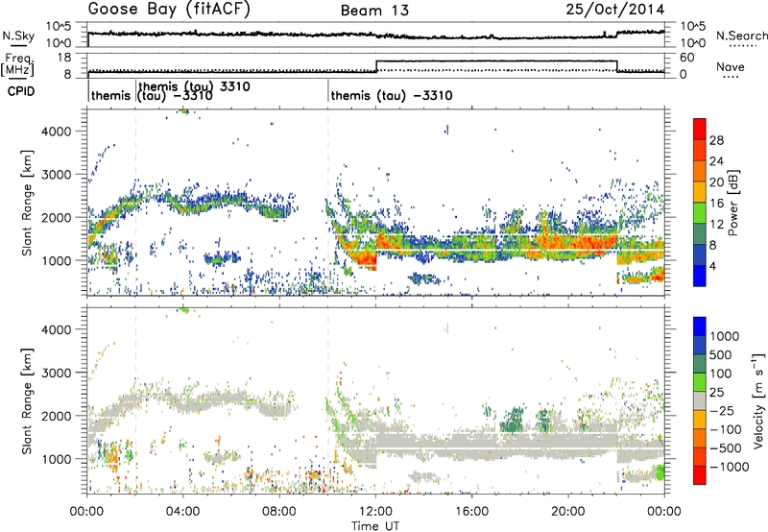Click the "16:00" time tick label
Image resolution: width=768 pixels, height=532 pixels.
click(471, 512)
